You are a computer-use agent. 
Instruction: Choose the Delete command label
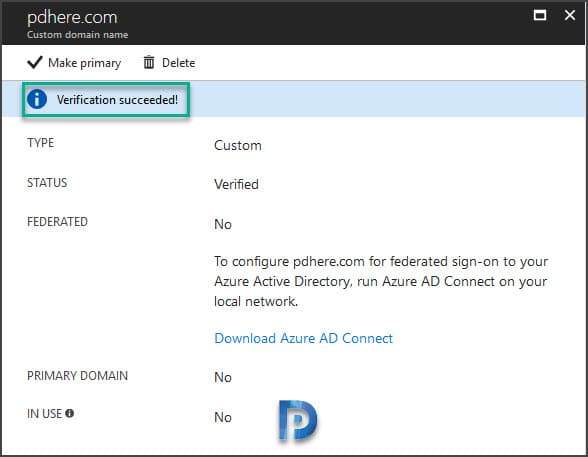coord(178,63)
